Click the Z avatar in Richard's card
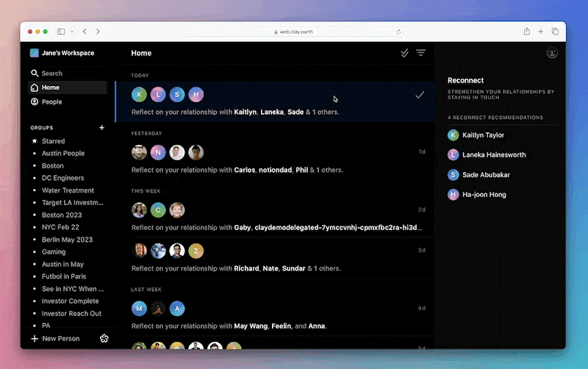Screen dimensions: 588x369 coord(196,251)
